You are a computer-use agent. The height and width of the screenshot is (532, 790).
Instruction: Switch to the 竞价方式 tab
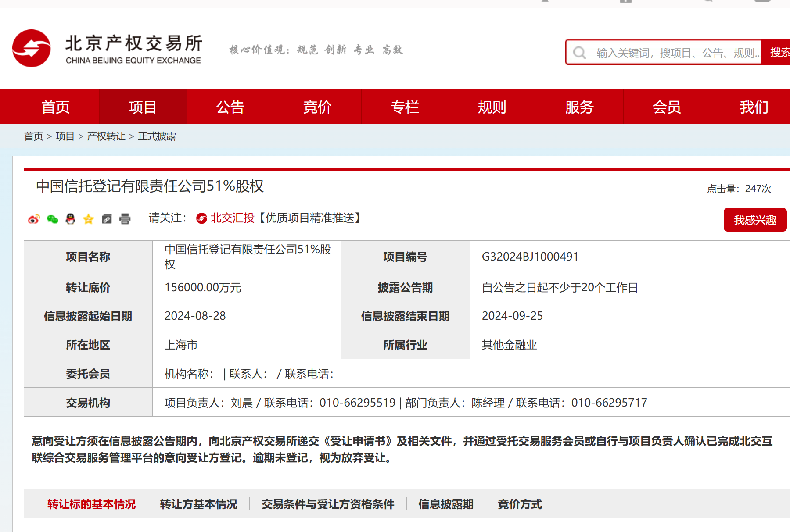click(x=520, y=504)
